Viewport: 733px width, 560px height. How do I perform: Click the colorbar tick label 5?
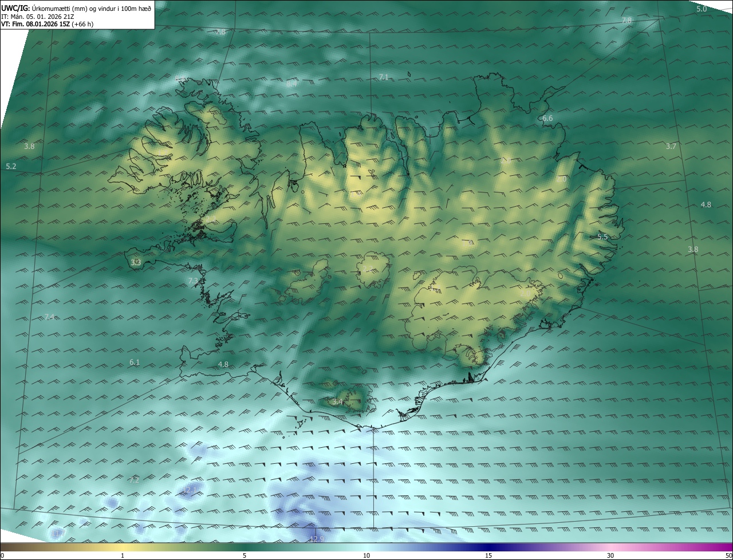[245, 555]
